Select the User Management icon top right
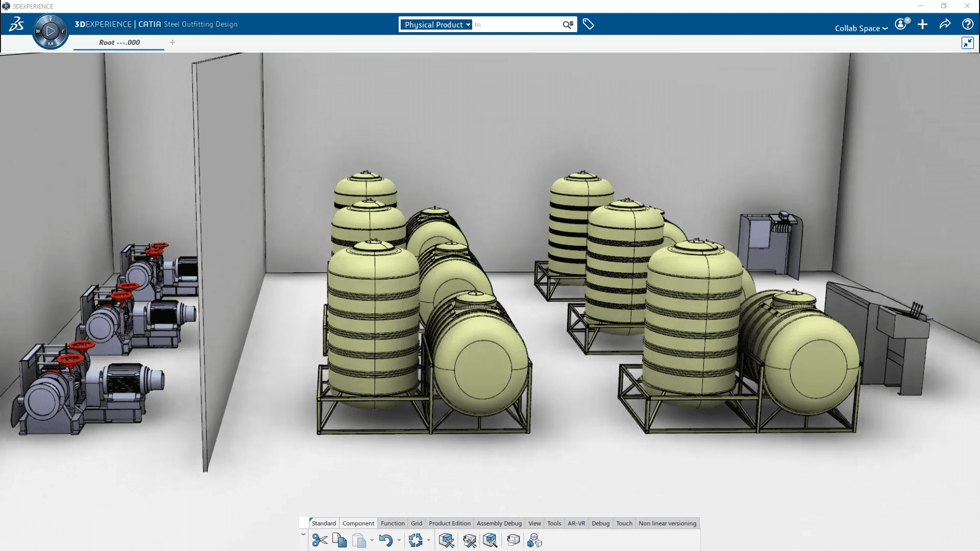This screenshot has width=980, height=551. point(901,24)
